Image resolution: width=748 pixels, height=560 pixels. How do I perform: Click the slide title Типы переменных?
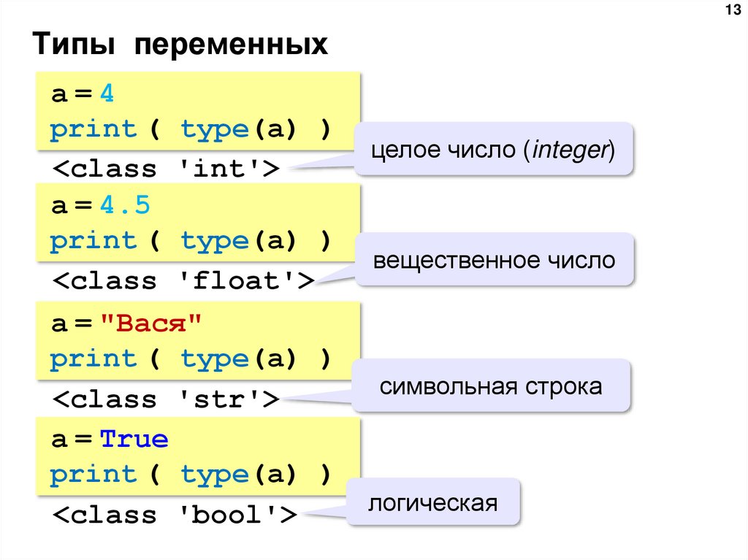(x=178, y=43)
